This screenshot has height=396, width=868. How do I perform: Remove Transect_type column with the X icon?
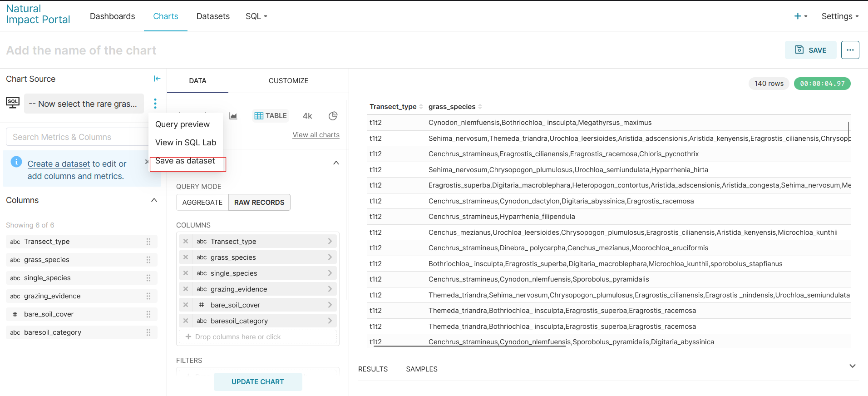click(x=186, y=241)
